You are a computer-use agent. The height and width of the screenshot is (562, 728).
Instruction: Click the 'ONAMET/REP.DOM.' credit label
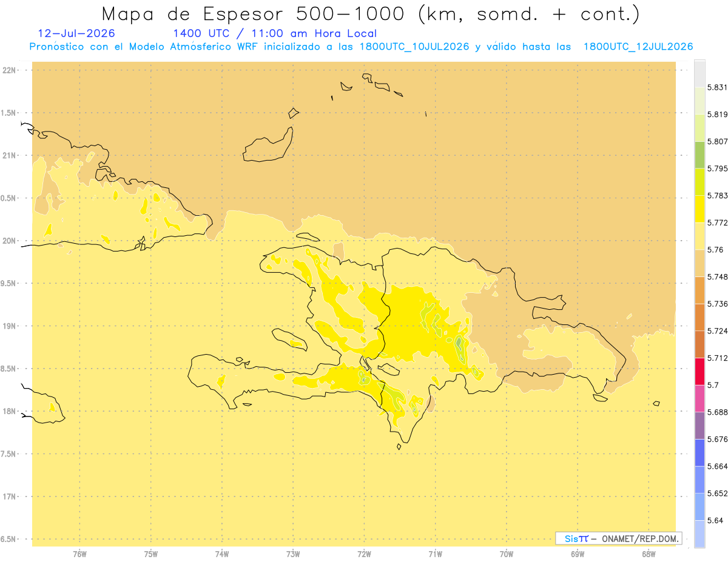[x=639, y=538]
